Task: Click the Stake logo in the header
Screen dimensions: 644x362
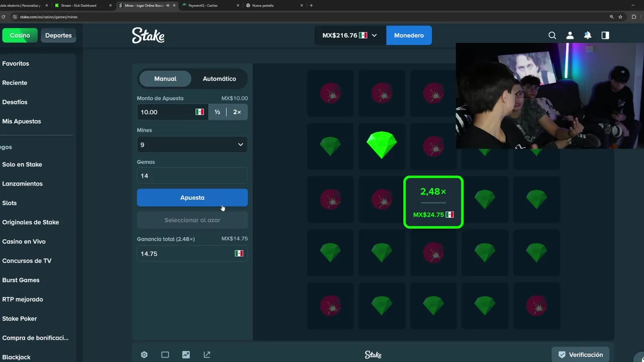Action: [x=148, y=35]
